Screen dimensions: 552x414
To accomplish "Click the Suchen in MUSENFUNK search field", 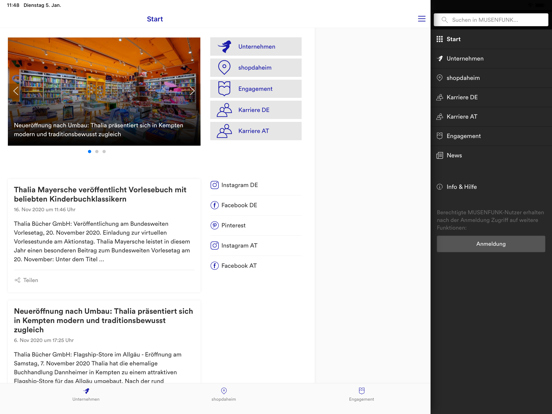I will pos(491,20).
